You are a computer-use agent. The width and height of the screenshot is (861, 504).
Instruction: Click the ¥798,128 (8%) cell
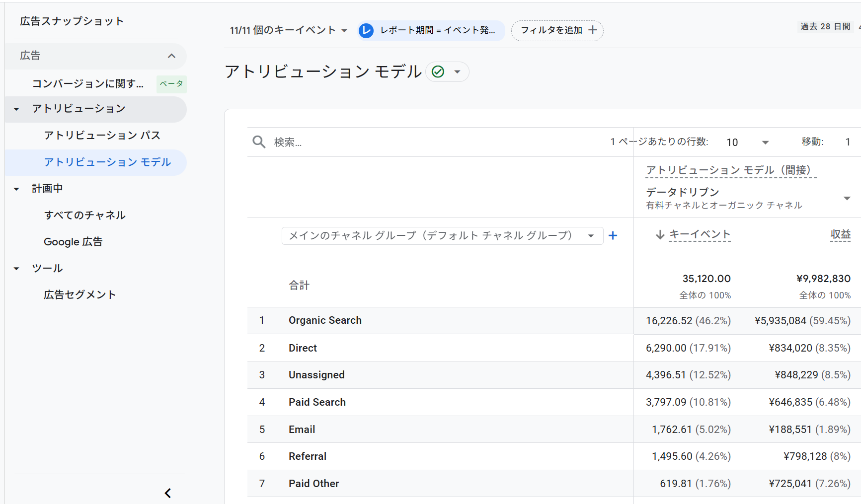click(817, 456)
